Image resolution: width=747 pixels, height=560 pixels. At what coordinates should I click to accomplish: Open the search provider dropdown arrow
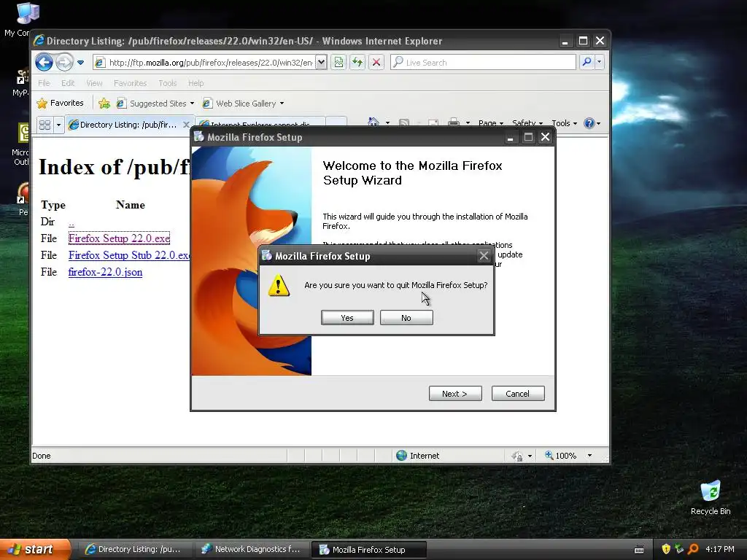600,62
